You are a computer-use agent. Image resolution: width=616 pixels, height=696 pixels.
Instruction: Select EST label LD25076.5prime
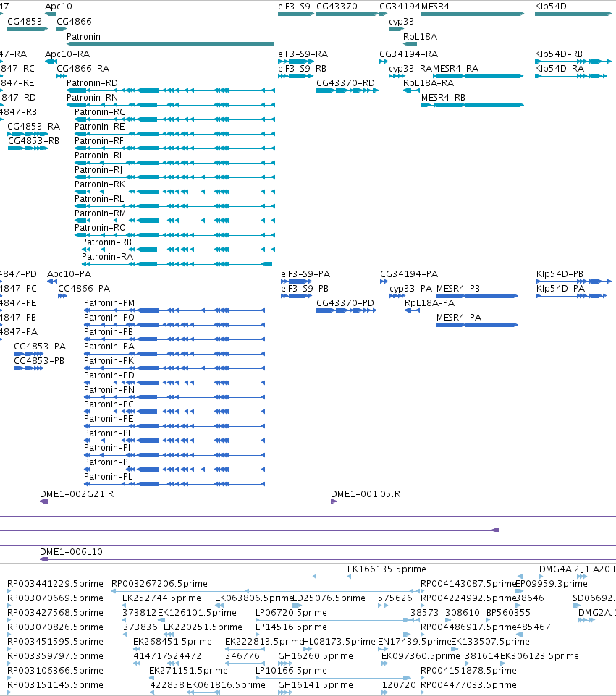pos(329,598)
